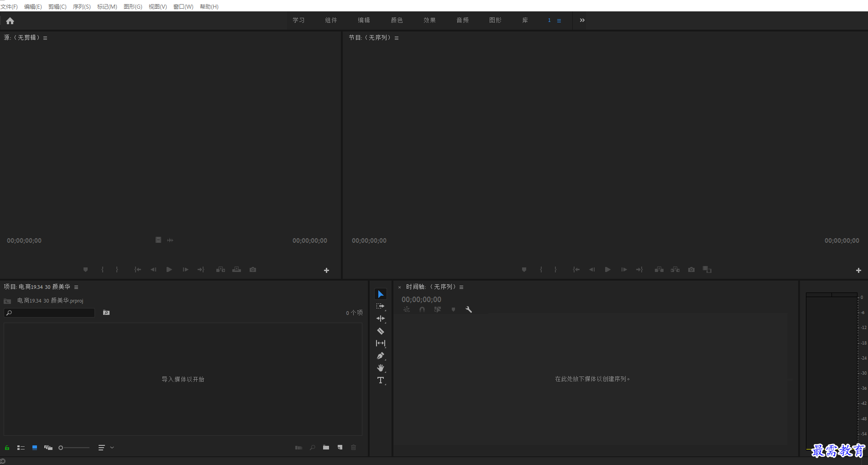Step forward one frame in Source monitor
This screenshot has width=868, height=465.
(x=185, y=270)
